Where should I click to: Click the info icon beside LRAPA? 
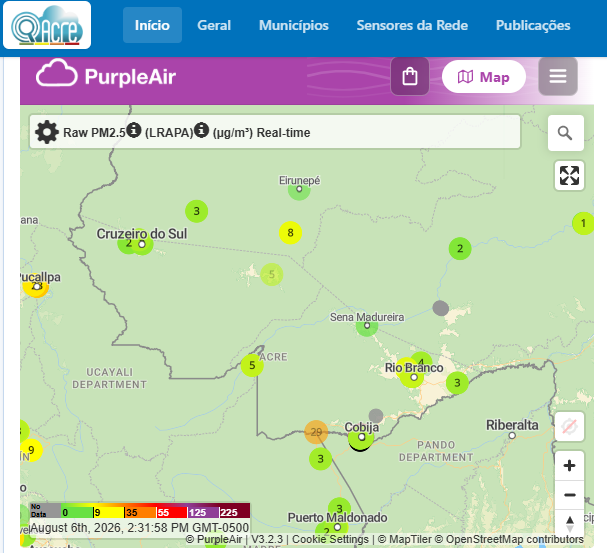point(201,130)
